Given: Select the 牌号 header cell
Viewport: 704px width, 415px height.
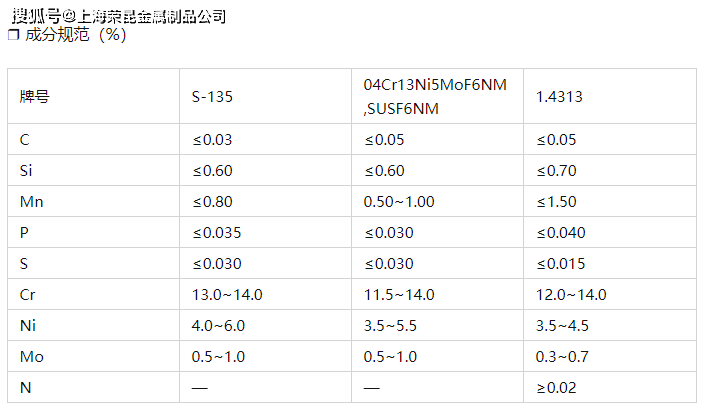Looking at the screenshot, I should tap(35, 97).
